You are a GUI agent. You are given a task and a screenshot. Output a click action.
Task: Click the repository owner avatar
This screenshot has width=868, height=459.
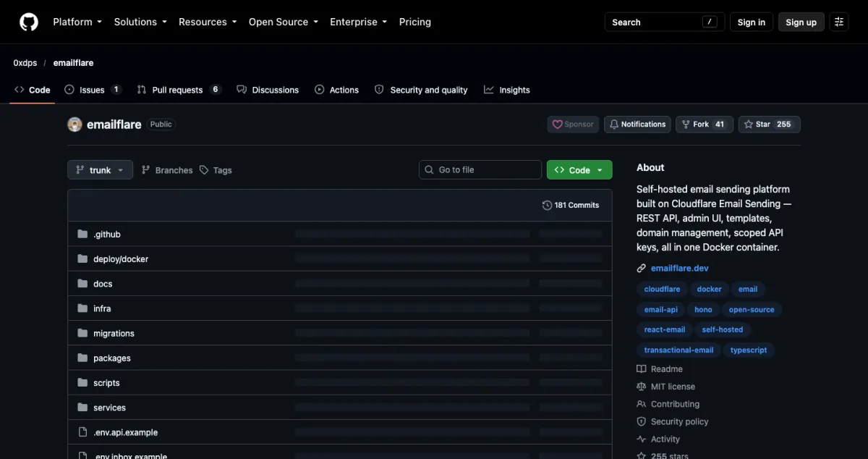point(75,124)
